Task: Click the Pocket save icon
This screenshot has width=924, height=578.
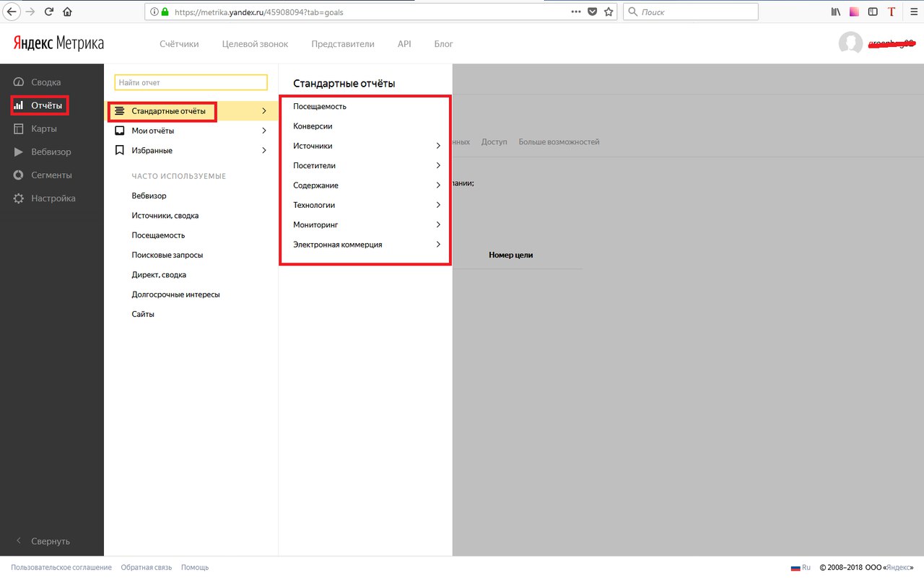Action: point(592,12)
